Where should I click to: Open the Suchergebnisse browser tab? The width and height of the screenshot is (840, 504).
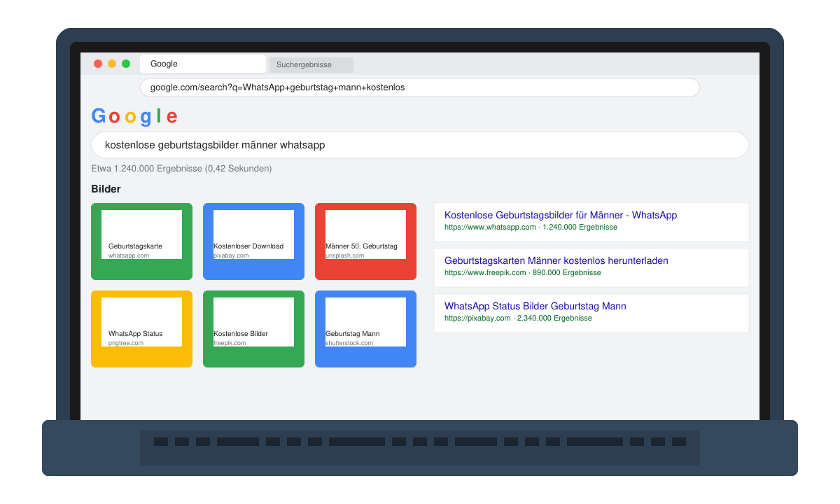tap(311, 65)
